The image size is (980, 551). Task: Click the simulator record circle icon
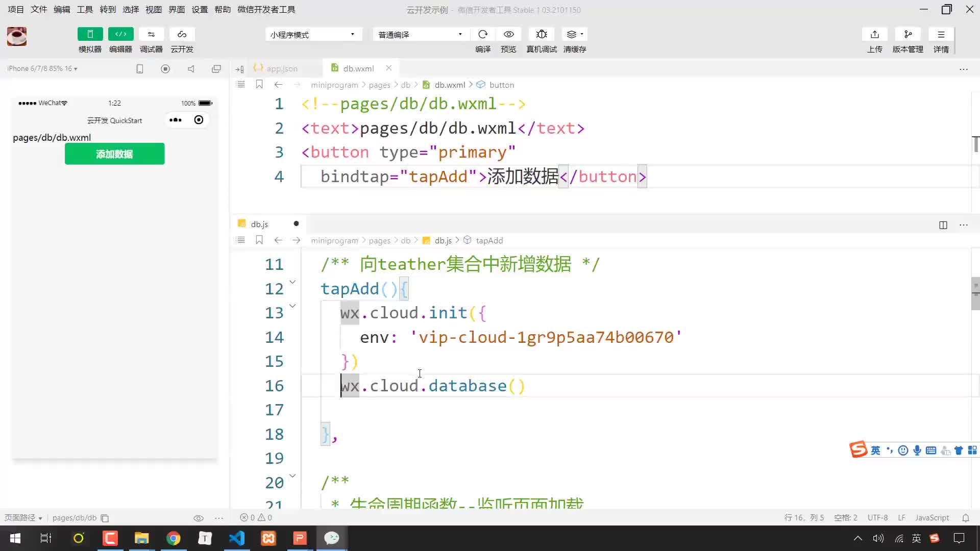pos(165,68)
